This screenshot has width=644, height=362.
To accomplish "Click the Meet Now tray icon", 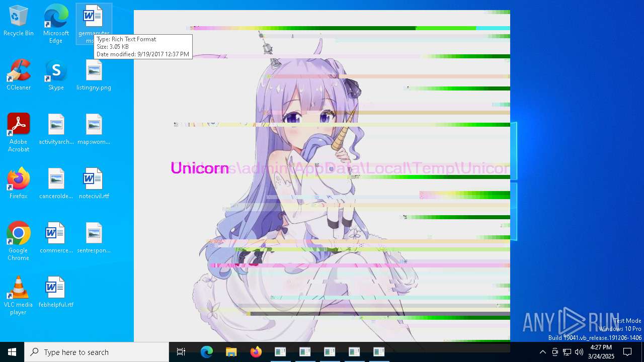I will 555,352.
